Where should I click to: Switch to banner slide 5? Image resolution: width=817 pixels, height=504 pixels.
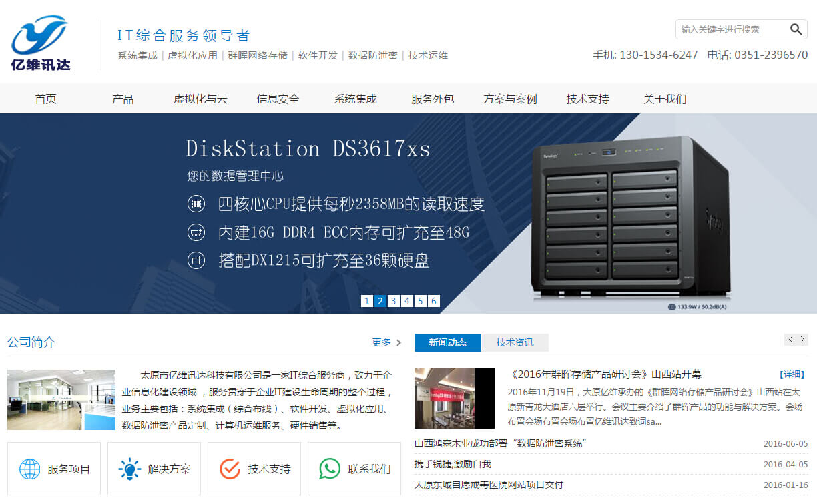(x=420, y=301)
